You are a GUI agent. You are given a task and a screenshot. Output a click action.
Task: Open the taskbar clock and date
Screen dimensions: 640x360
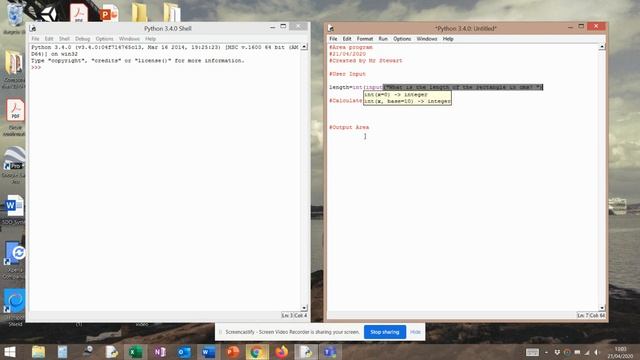click(x=620, y=353)
